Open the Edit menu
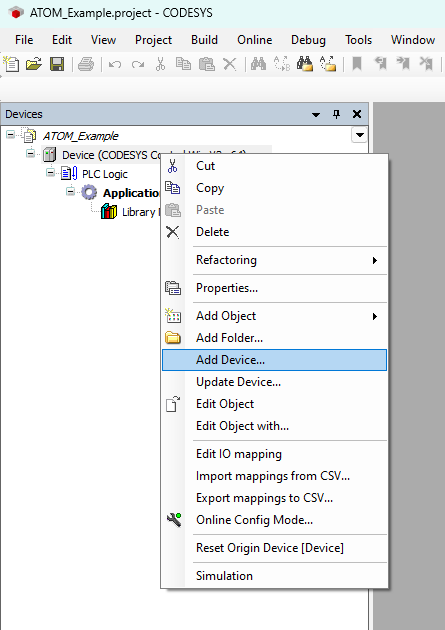This screenshot has width=445, height=630. (x=62, y=40)
